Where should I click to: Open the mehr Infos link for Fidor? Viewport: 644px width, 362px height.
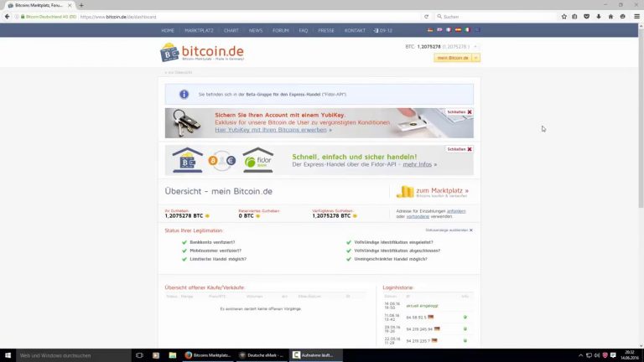pos(418,164)
